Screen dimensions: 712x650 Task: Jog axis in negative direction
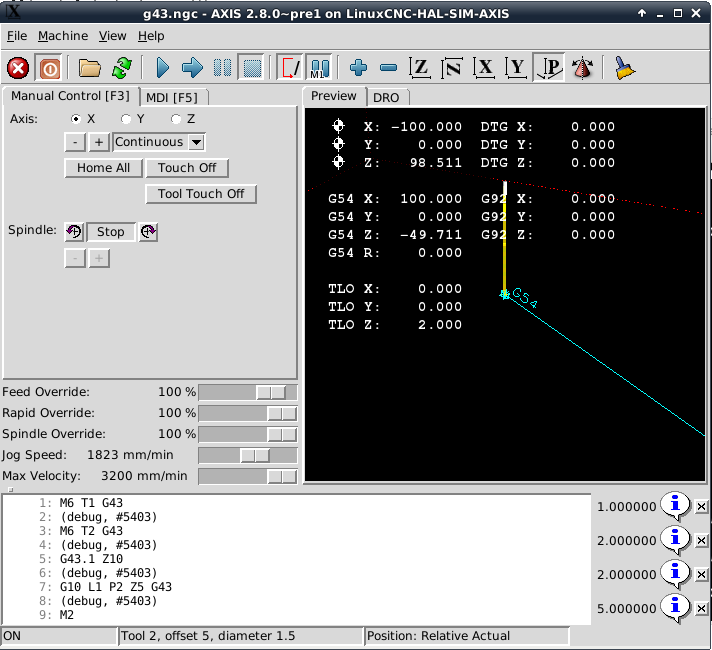tap(75, 142)
